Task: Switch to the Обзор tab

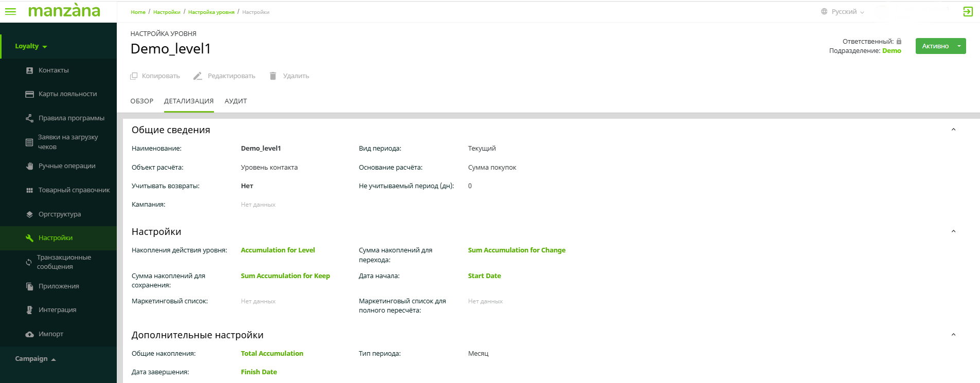Action: [141, 101]
